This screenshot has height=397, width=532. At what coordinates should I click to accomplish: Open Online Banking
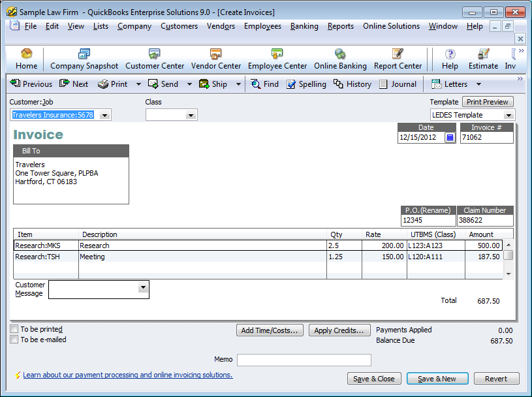[340, 59]
